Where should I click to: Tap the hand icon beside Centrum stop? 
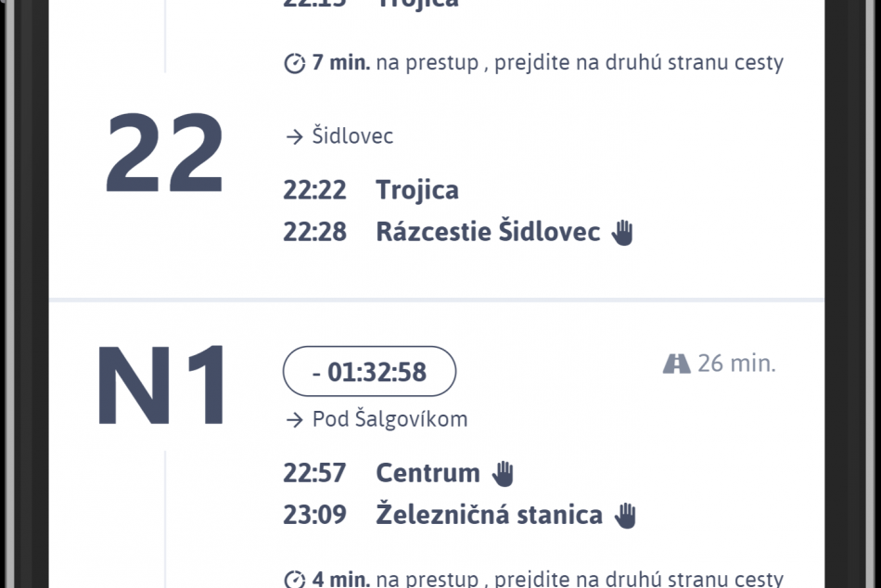click(502, 473)
